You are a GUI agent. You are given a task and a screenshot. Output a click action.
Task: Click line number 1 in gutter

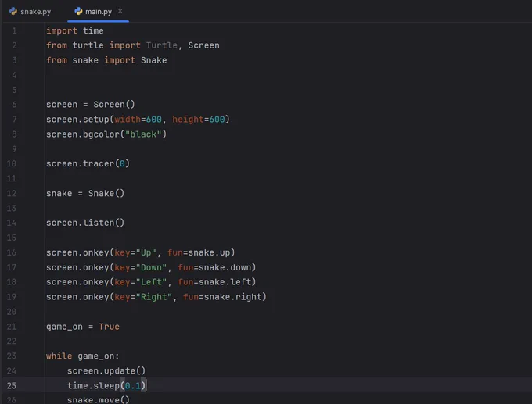(x=14, y=30)
